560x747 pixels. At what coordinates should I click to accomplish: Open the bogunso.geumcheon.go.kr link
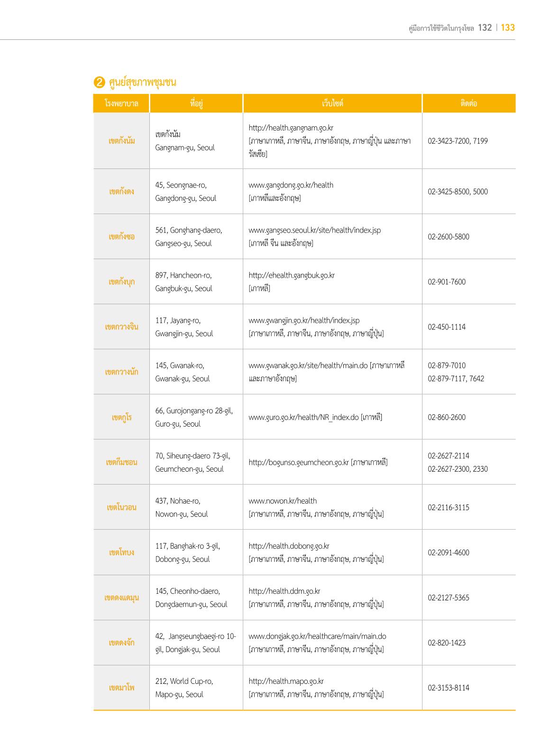(x=299, y=462)
